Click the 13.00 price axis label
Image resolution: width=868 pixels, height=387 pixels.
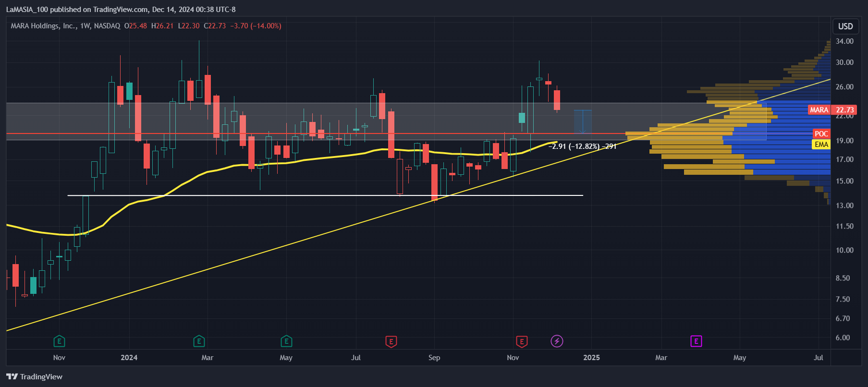844,206
